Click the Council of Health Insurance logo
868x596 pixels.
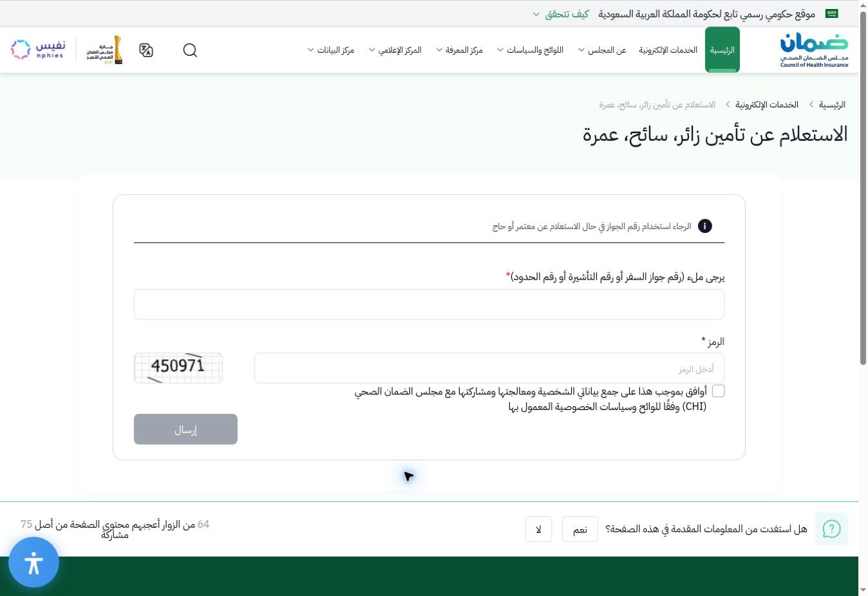[x=814, y=50]
